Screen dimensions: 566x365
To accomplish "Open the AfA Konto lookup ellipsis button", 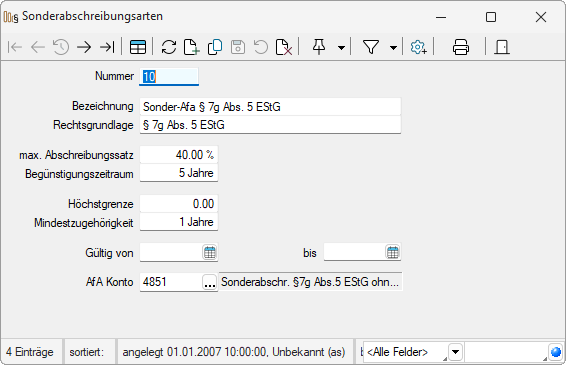I will tap(210, 282).
